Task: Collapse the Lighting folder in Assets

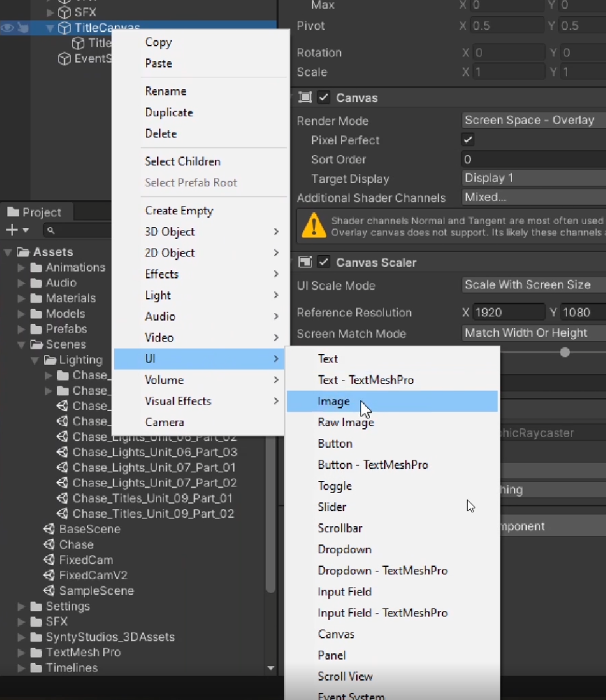Action: (x=35, y=360)
